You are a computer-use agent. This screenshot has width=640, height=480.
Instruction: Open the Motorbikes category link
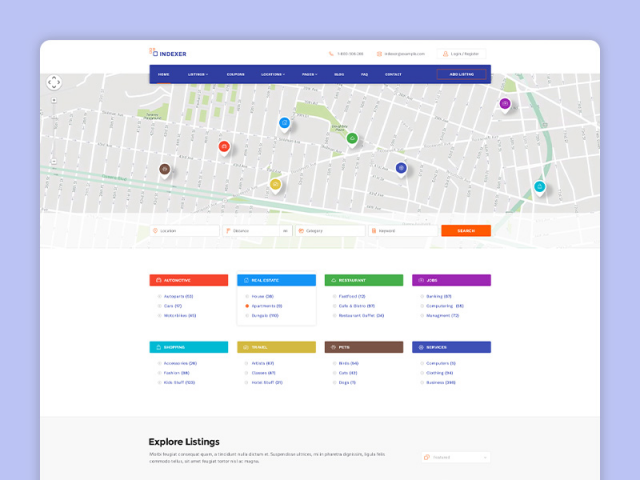[180, 316]
